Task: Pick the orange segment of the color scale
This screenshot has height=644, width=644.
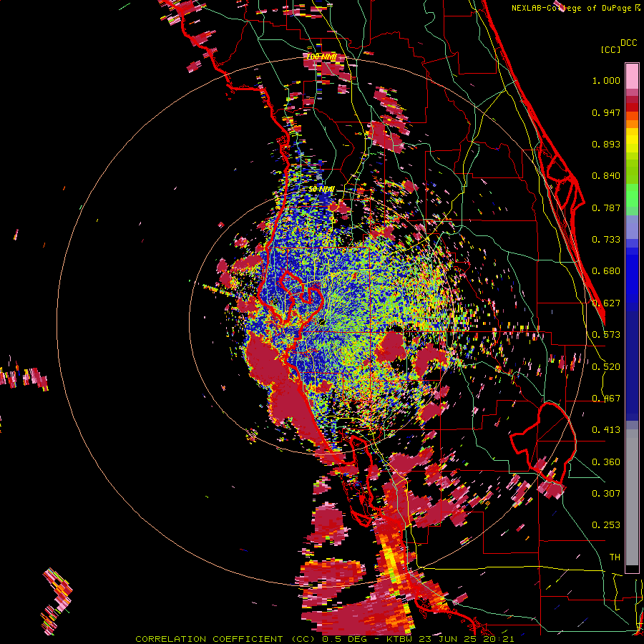Action: pyautogui.click(x=632, y=124)
